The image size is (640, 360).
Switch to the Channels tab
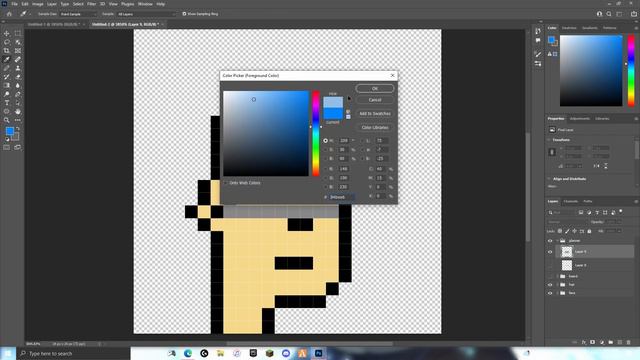point(571,201)
